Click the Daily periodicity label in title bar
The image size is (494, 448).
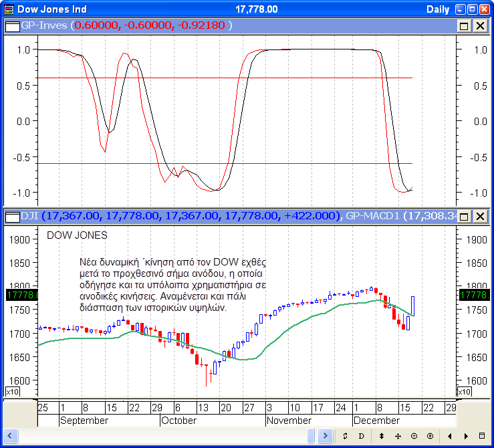tap(438, 9)
